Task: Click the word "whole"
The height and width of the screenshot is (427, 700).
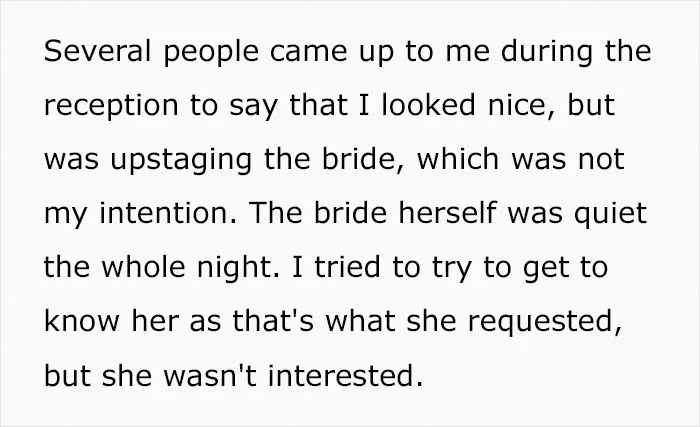Action: [x=143, y=267]
